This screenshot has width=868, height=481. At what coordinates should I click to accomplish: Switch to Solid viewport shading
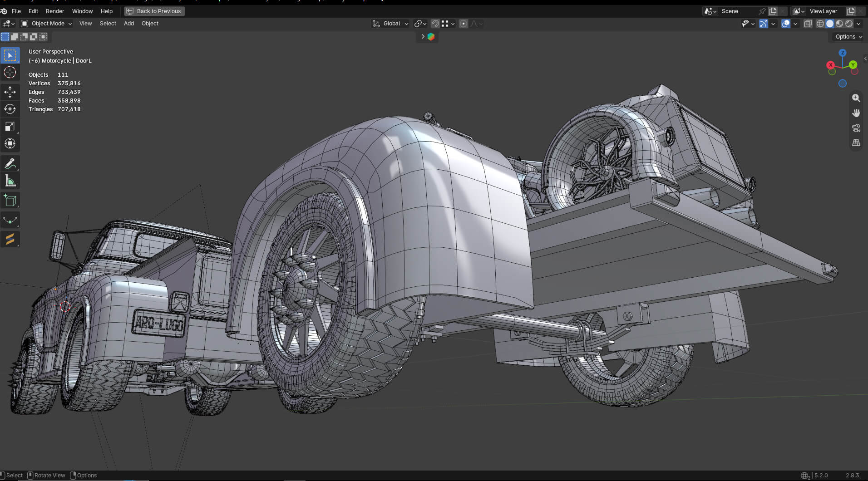pos(829,24)
